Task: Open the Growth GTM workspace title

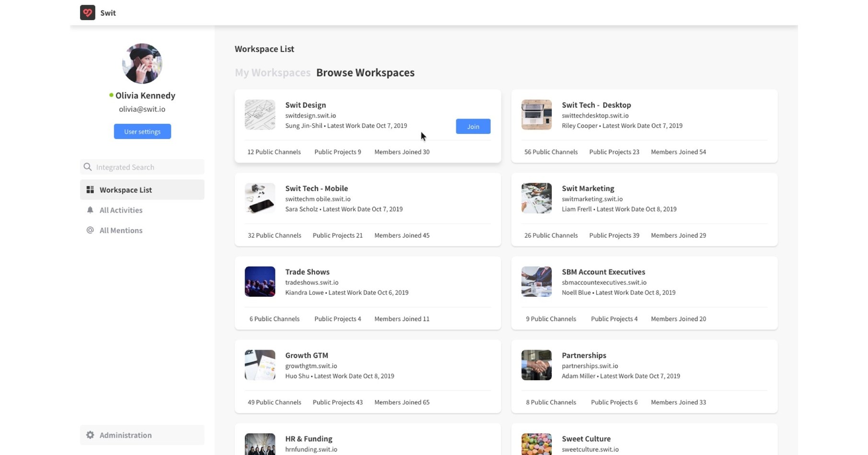Action: tap(306, 355)
